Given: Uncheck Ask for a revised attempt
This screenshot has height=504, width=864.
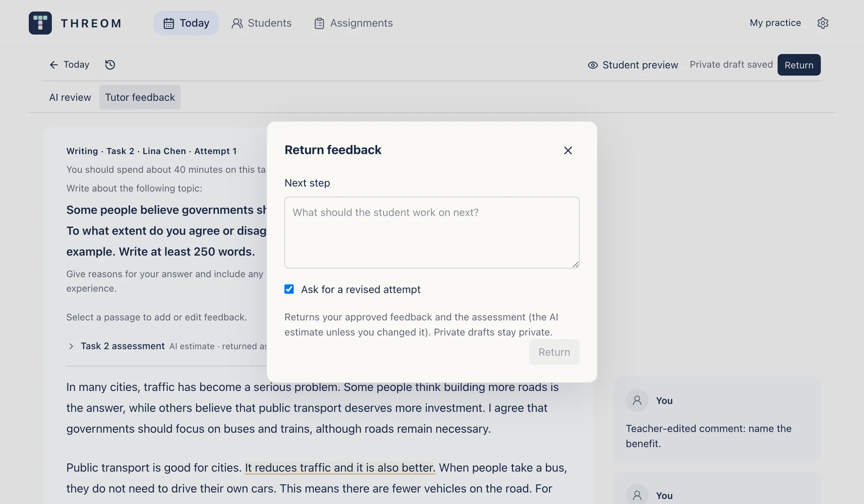Looking at the screenshot, I should [x=289, y=289].
